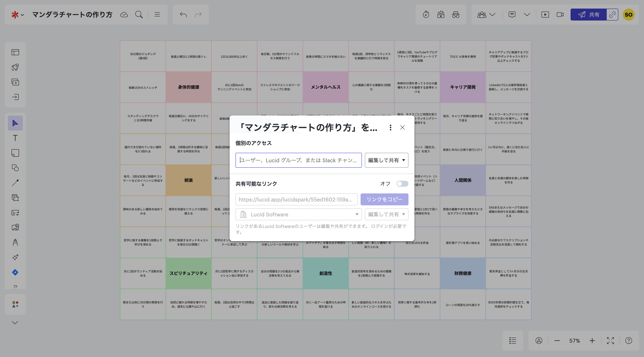Screen dimensions: 644x357
Task: Expand the 編集して共有 dropdown for Lucid Software
Action: click(386, 214)
